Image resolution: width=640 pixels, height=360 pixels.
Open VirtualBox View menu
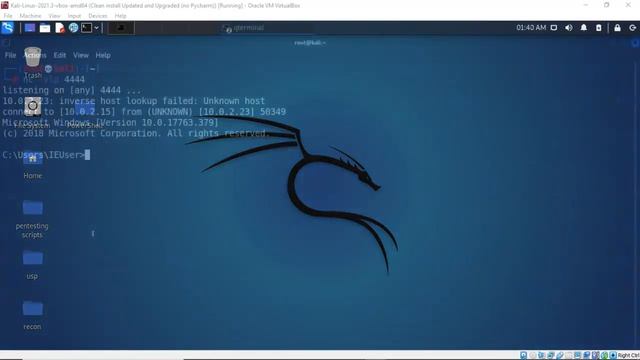pos(54,16)
